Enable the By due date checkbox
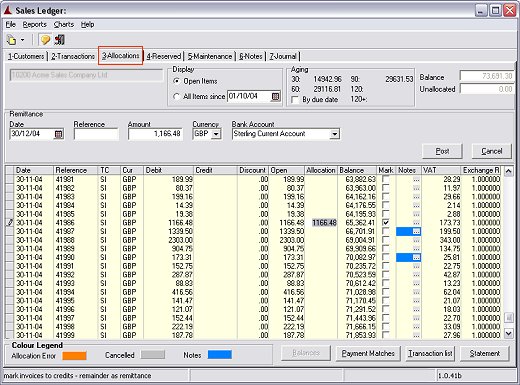This screenshot has width=520, height=385. click(x=295, y=100)
